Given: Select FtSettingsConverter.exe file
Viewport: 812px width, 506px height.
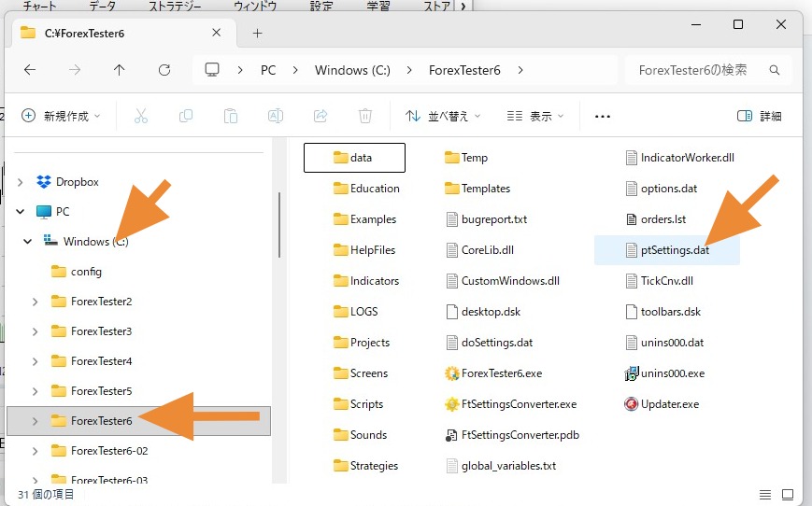Looking at the screenshot, I should (x=510, y=404).
